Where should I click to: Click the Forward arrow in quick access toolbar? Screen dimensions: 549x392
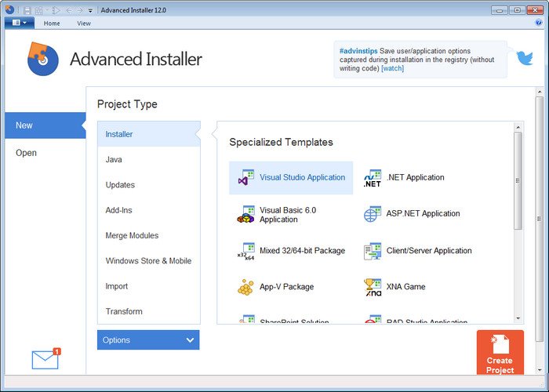pos(80,10)
